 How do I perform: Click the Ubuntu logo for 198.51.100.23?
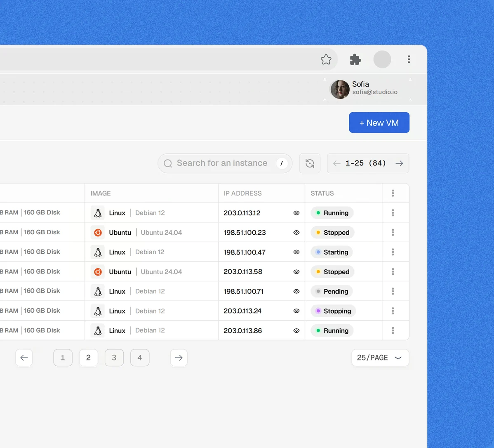[x=98, y=233]
